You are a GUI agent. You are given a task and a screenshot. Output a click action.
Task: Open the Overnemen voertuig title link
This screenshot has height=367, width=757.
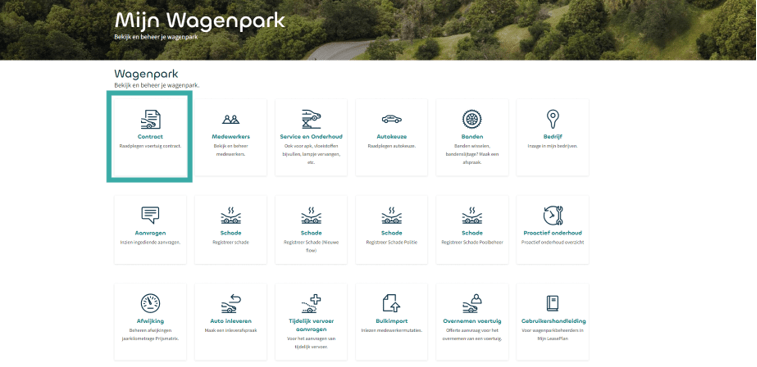tap(472, 321)
